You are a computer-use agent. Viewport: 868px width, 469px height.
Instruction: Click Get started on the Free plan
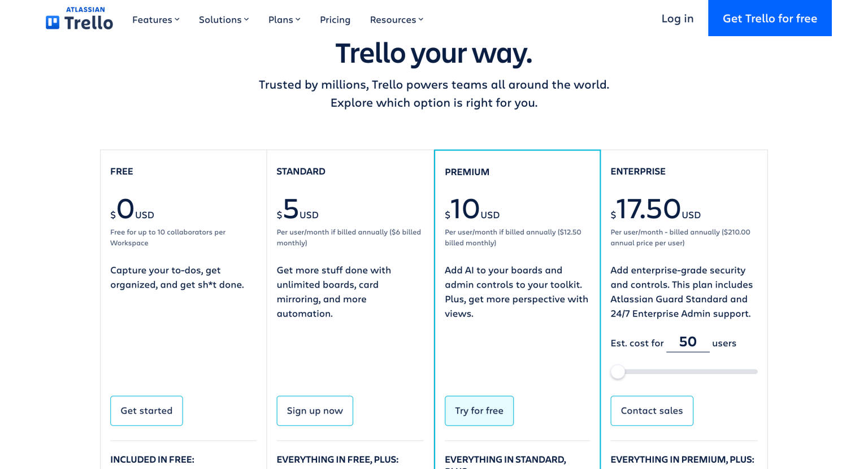[146, 411]
